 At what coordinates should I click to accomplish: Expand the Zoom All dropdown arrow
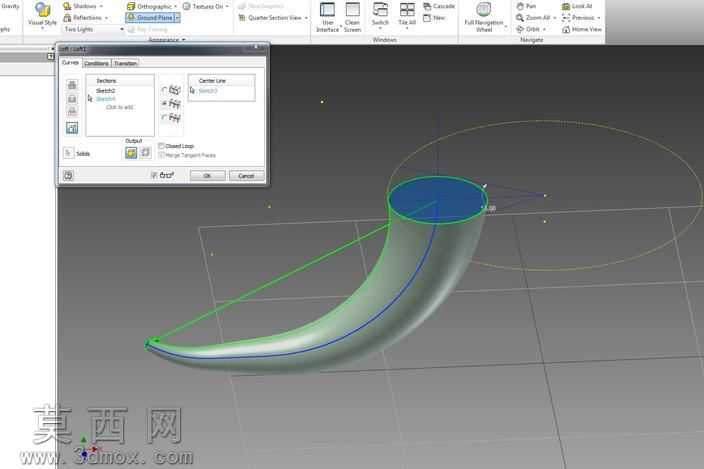coord(554,18)
